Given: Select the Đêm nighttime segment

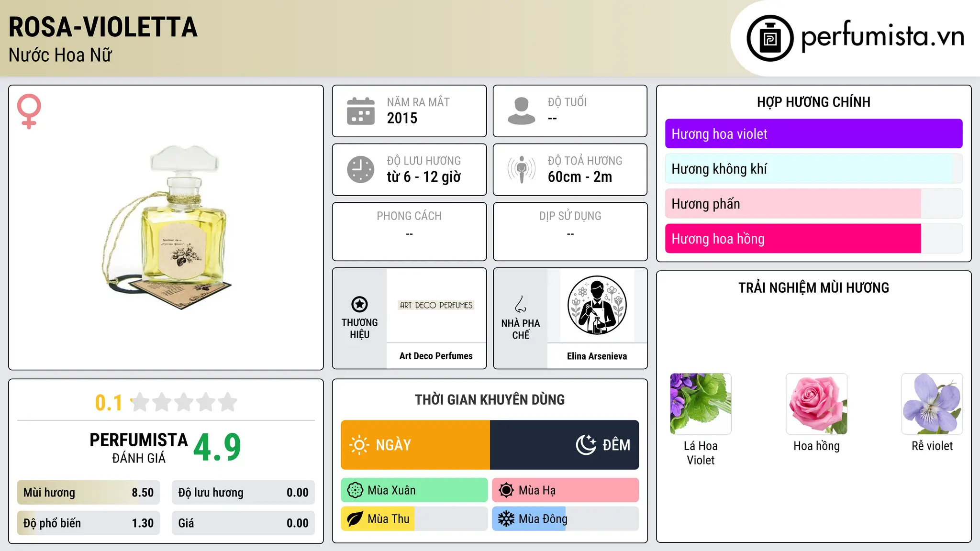Looking at the screenshot, I should point(565,445).
